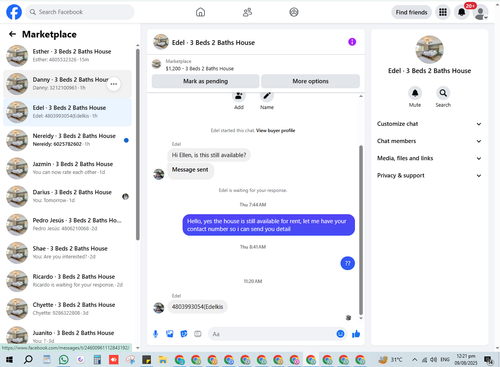Click the ENG language indicator
The image size is (500, 367).
point(445,360)
